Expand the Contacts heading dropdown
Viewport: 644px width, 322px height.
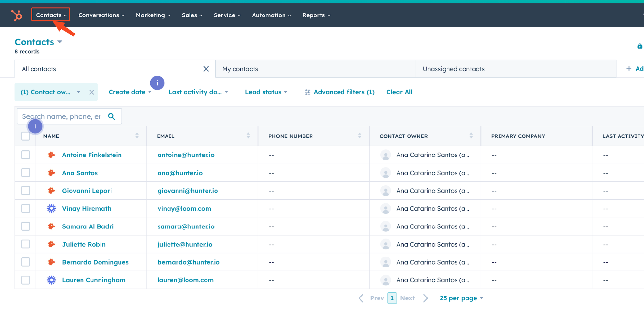pyautogui.click(x=60, y=42)
